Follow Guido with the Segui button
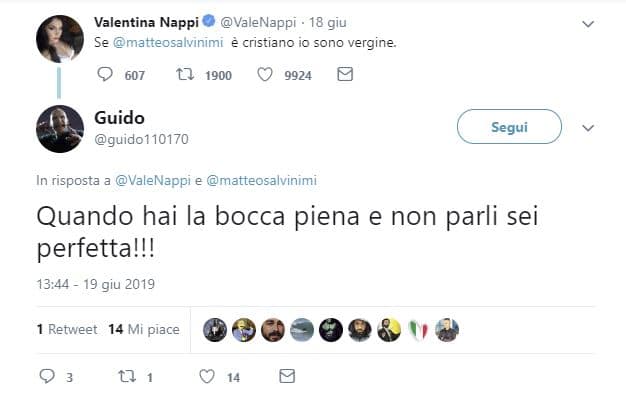Screen dimensions: 626x408 [509, 128]
